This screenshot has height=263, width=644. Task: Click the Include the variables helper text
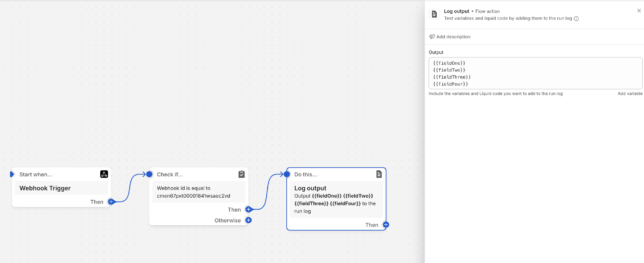point(495,94)
